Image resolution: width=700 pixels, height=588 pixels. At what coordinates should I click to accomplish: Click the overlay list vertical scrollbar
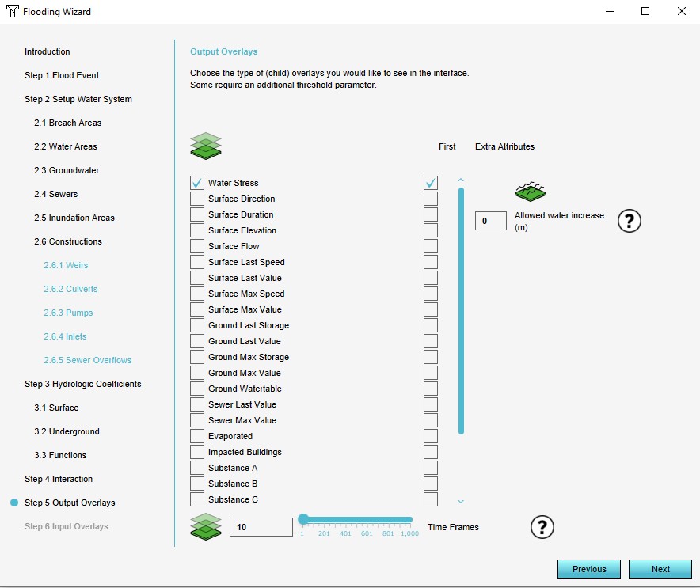pos(461,309)
